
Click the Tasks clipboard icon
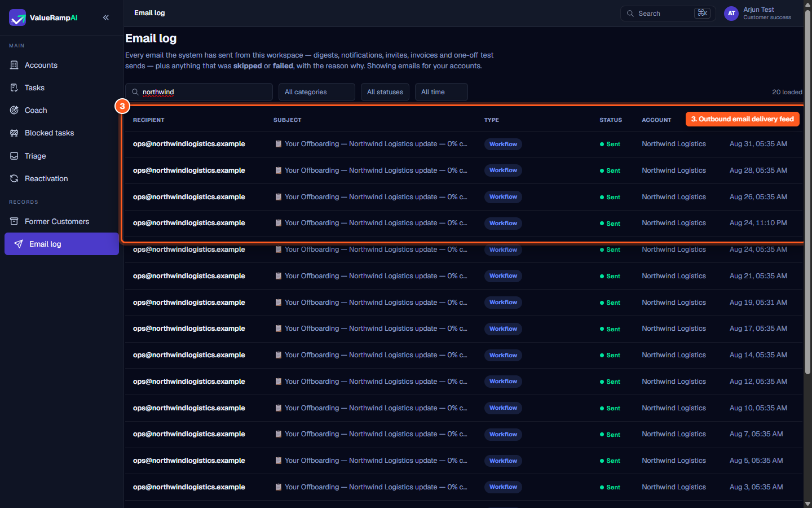(14, 87)
